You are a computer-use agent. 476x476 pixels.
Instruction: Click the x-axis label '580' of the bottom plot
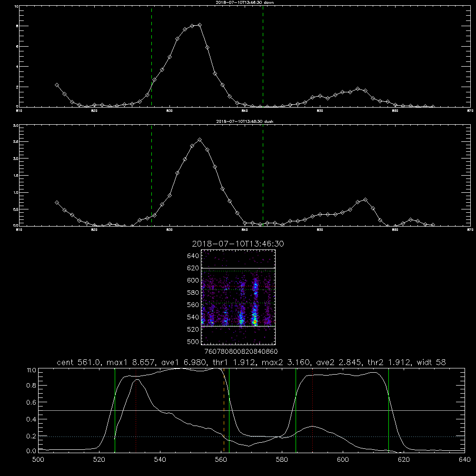tap(282, 460)
